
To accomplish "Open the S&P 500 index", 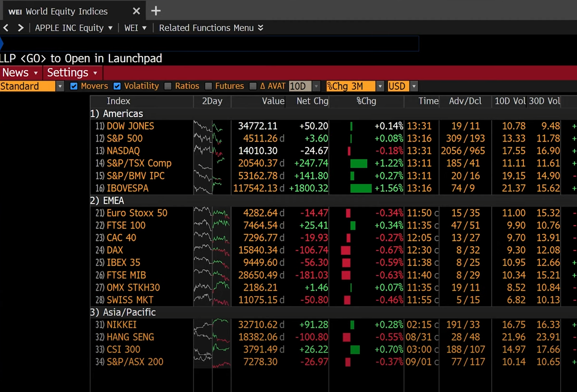I will tap(125, 139).
